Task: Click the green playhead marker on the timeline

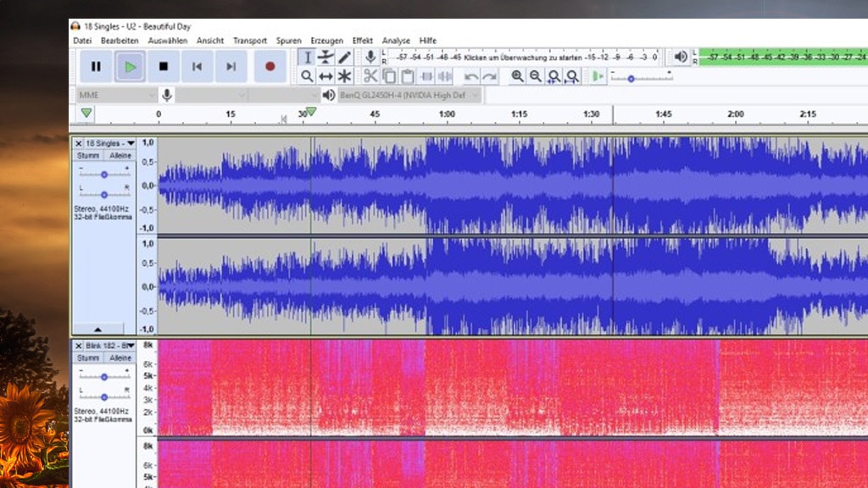Action: point(312,112)
